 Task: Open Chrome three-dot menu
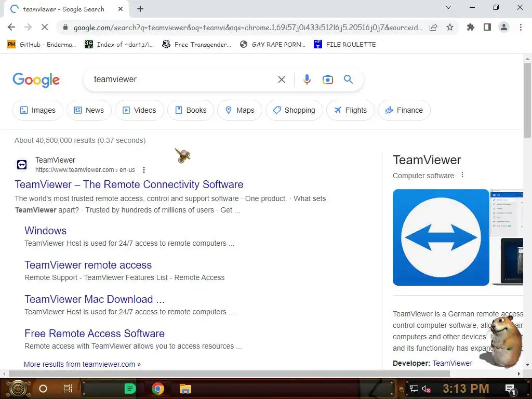(521, 27)
